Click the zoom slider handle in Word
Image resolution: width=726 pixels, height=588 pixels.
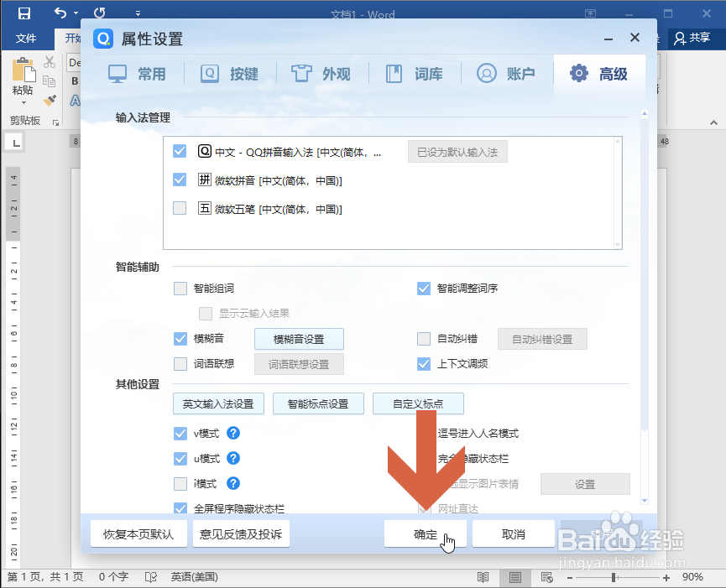(614, 577)
